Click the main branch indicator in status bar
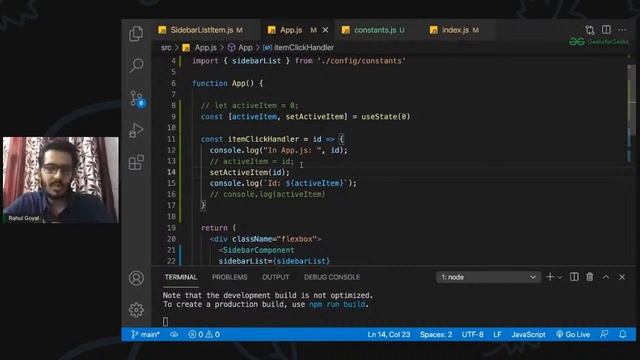 (x=145, y=334)
